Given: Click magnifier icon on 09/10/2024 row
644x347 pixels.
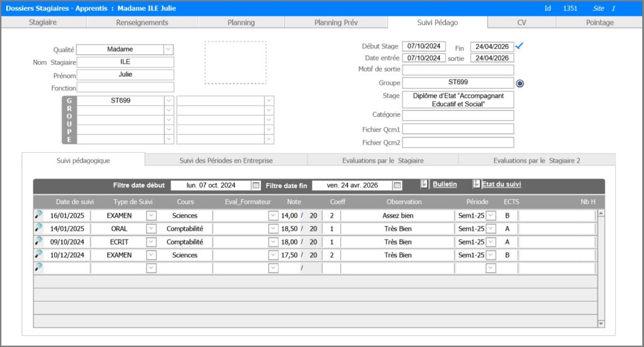Looking at the screenshot, I should click(x=38, y=241).
